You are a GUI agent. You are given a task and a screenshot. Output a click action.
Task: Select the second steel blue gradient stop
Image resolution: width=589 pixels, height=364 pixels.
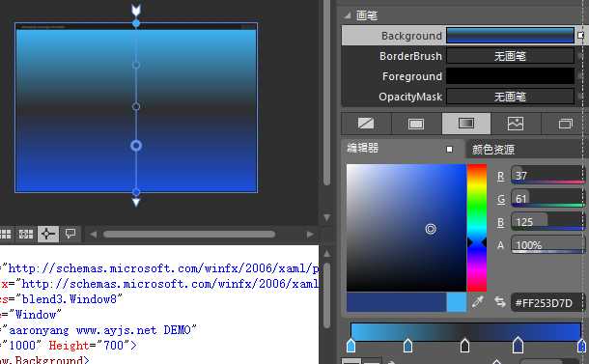pos(407,346)
